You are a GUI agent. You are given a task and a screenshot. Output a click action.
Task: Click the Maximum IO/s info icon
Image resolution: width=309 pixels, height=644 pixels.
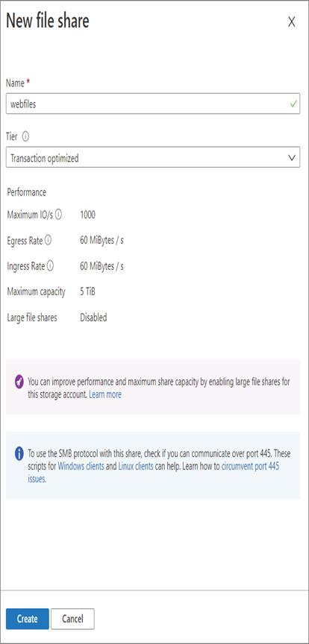(58, 215)
